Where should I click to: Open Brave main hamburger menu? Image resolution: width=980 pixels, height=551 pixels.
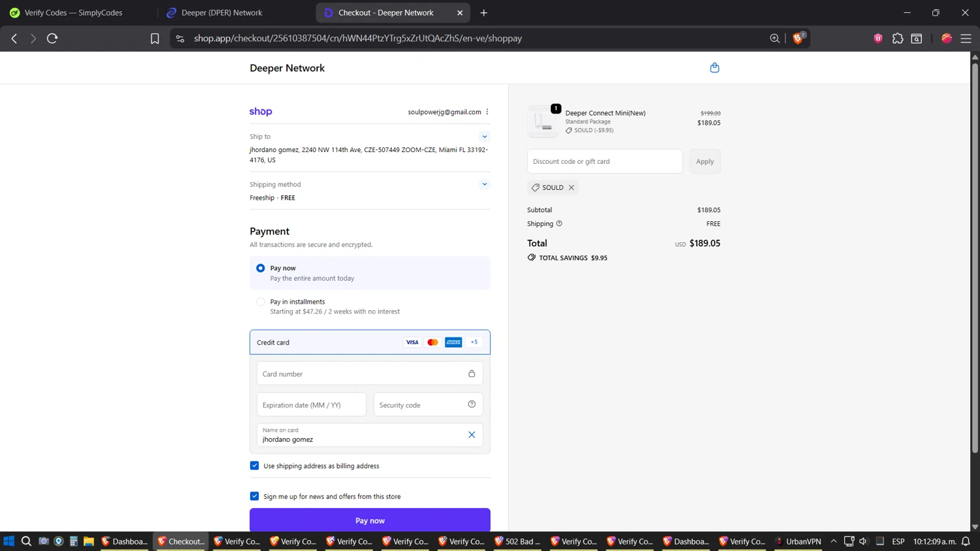[x=966, y=39]
